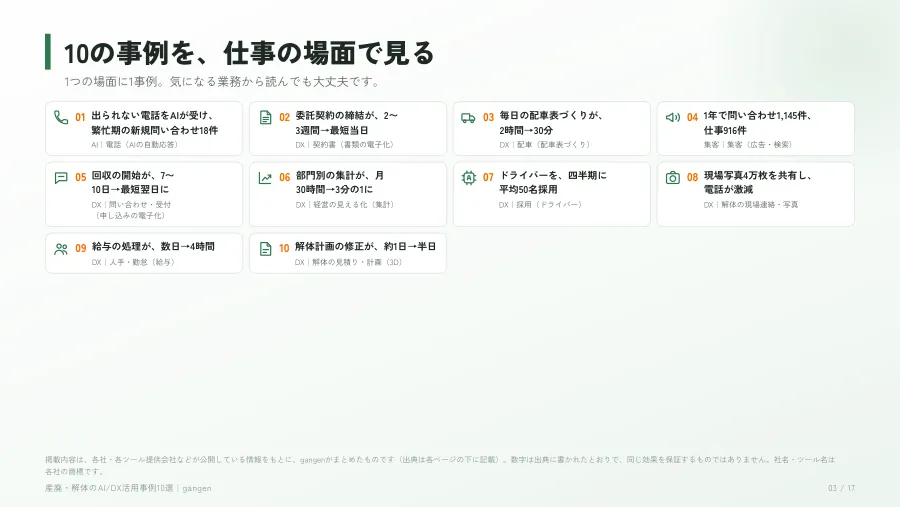This screenshot has width=900, height=507.
Task: Click the disclaimer paragraph starting '掲載内容は'
Action: coord(440,466)
